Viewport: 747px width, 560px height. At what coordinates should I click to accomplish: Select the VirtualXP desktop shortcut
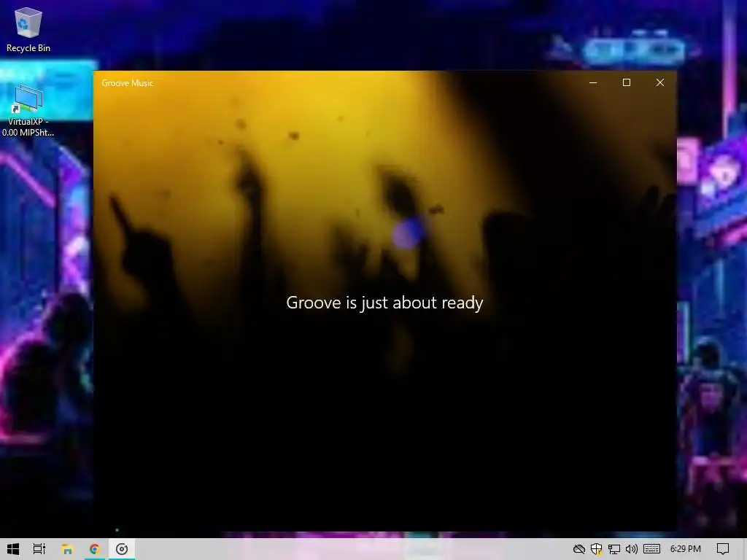(28, 111)
